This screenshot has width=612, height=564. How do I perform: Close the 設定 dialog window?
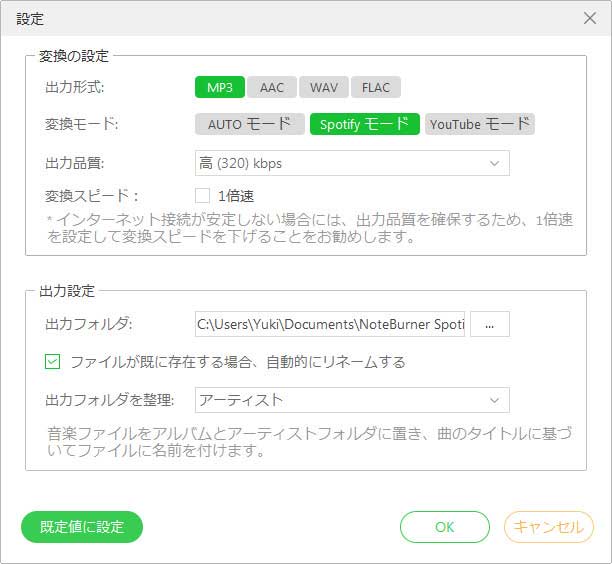tap(589, 18)
